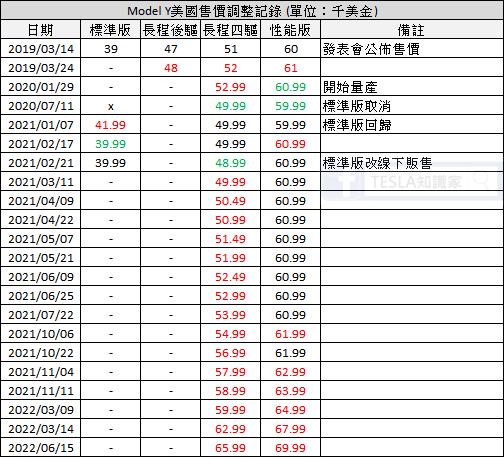Select the date cell 2019/03/14

(x=41, y=49)
